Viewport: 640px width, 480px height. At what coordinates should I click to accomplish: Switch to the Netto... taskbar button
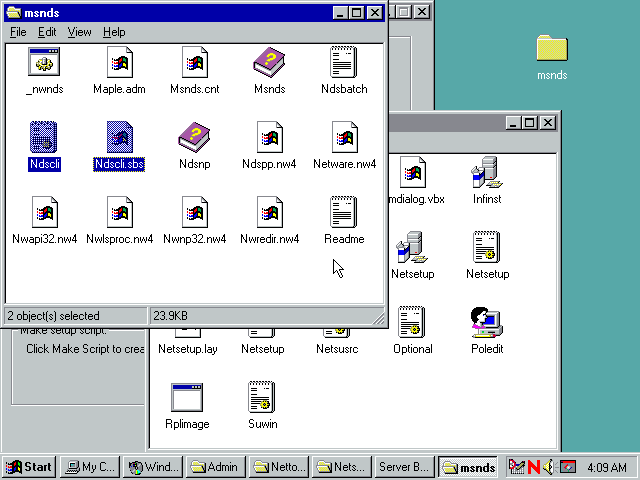tap(279, 467)
